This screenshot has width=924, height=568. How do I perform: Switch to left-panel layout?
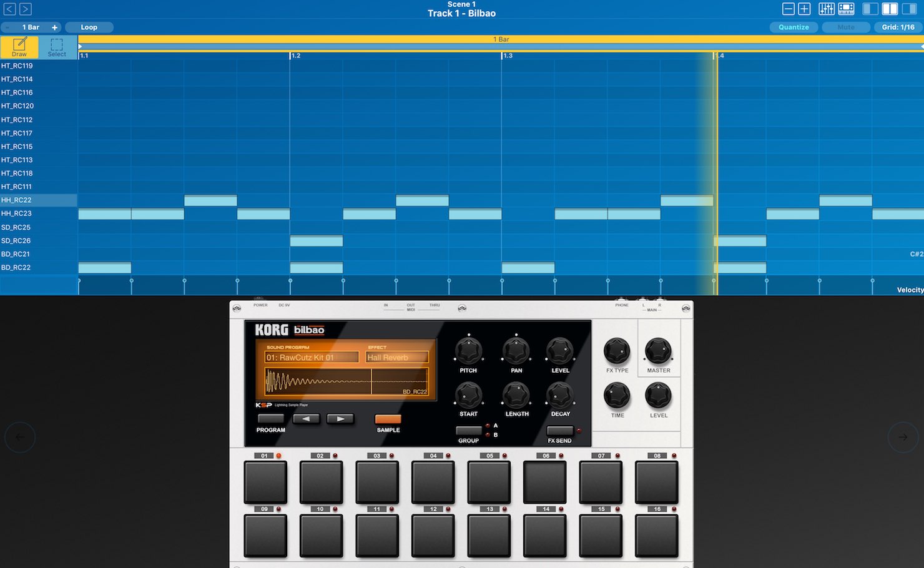tap(870, 9)
